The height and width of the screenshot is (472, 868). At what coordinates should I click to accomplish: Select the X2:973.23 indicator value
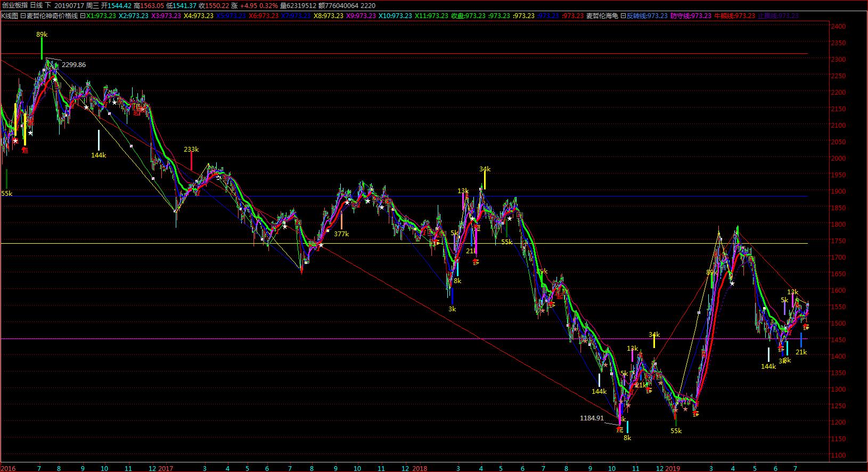(134, 16)
